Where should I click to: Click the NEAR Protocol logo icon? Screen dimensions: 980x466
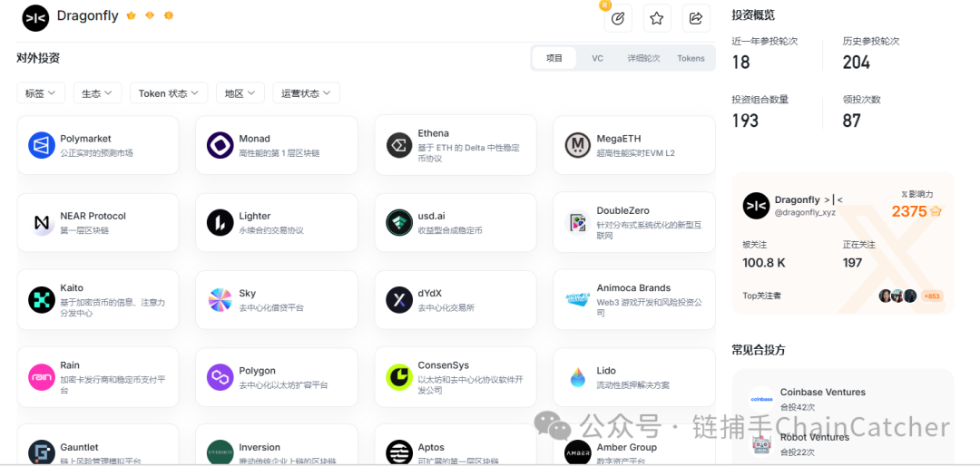[x=42, y=222]
